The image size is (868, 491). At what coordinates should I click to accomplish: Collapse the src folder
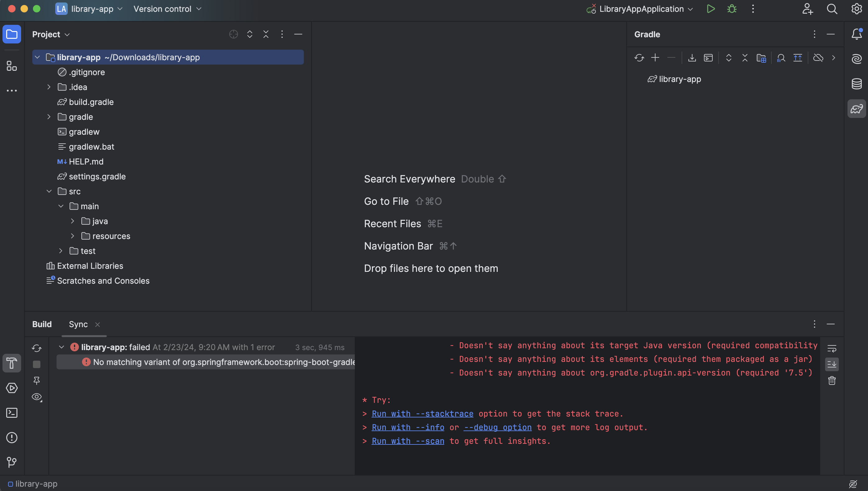(49, 191)
